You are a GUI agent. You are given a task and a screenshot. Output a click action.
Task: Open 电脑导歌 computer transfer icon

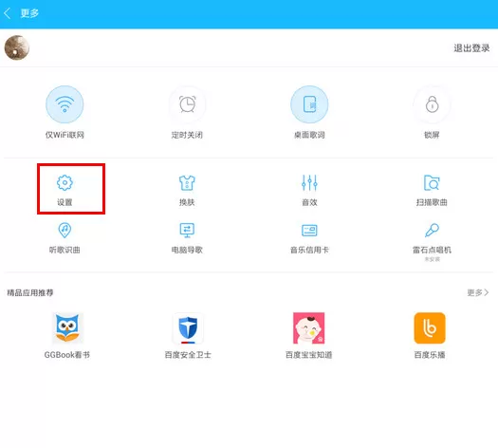click(187, 230)
